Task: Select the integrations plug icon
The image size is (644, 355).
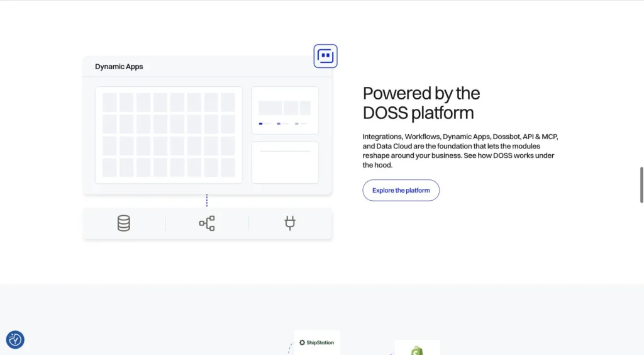Action: (x=290, y=223)
